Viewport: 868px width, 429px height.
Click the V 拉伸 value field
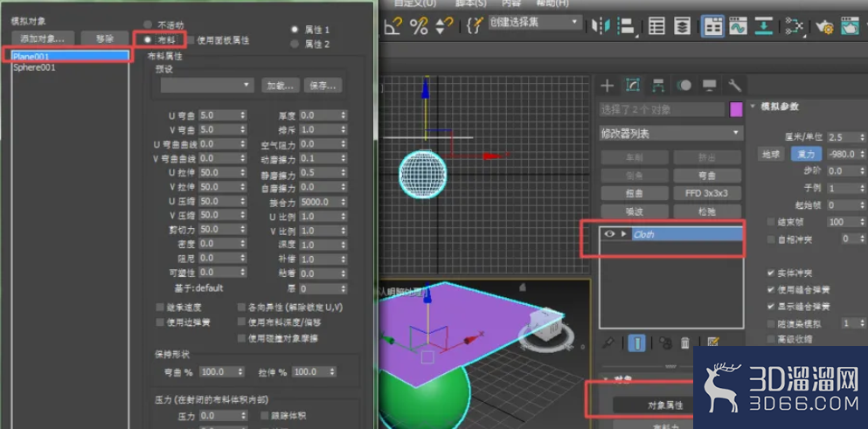[x=219, y=187]
